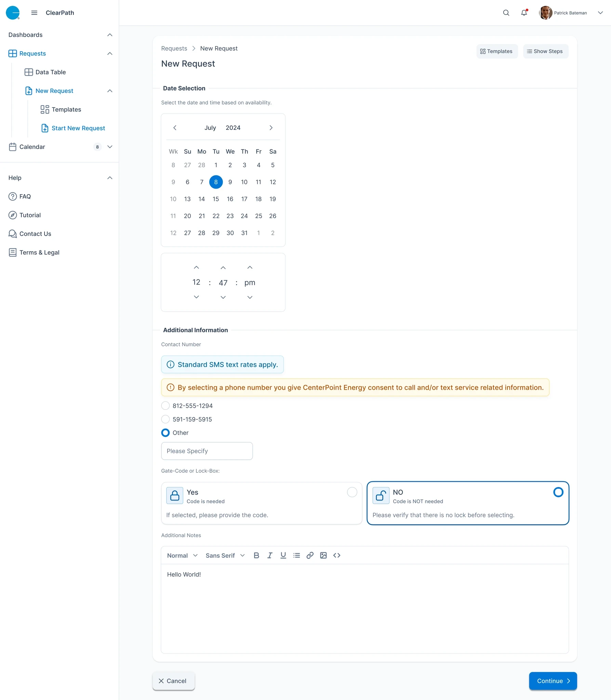This screenshot has width=611, height=700.
Task: Collapse the New Request submenu chevron
Action: tap(110, 91)
